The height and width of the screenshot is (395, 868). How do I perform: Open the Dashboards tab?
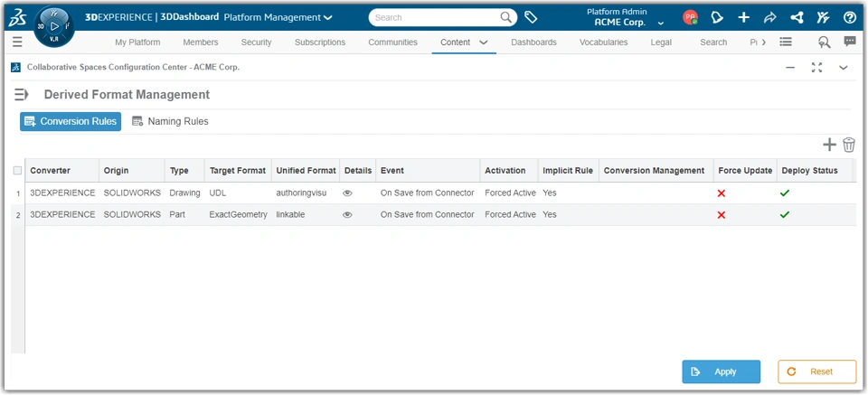pyautogui.click(x=533, y=42)
